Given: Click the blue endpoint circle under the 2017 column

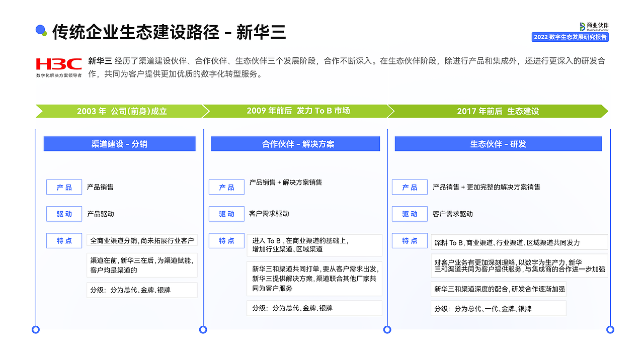Looking at the screenshot, I should 387,330.
